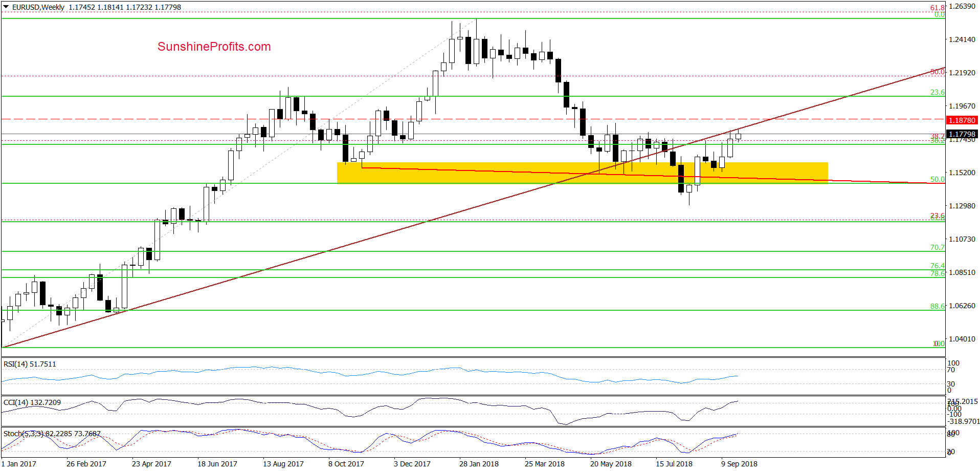
Task: Click the 1 Jan 2017 date label
Action: point(19,464)
